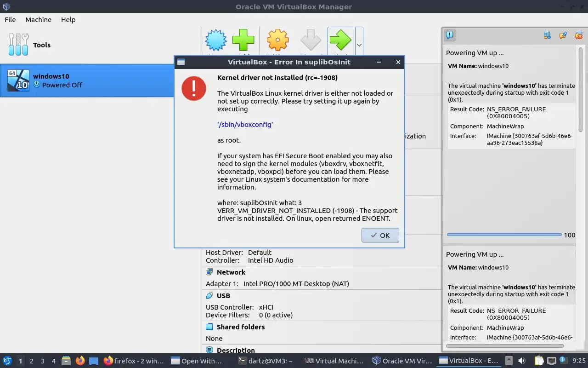Click the Shared folders section icon
This screenshot has width=588, height=368.
209,327
